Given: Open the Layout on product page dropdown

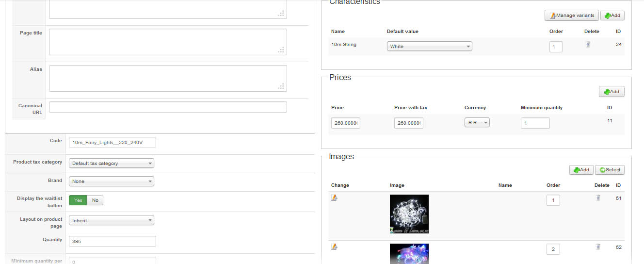Looking at the screenshot, I should point(112,220).
